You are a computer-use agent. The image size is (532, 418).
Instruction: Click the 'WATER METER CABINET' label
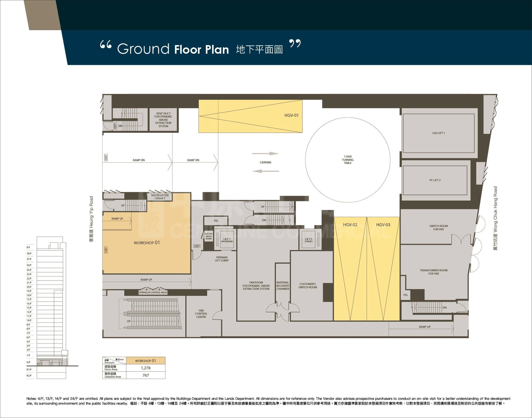[x=160, y=197]
